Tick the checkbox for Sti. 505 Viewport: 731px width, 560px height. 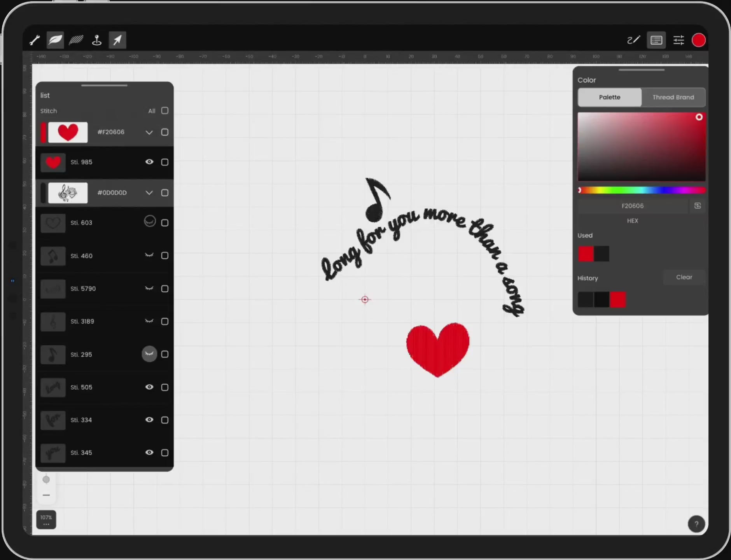pyautogui.click(x=165, y=387)
